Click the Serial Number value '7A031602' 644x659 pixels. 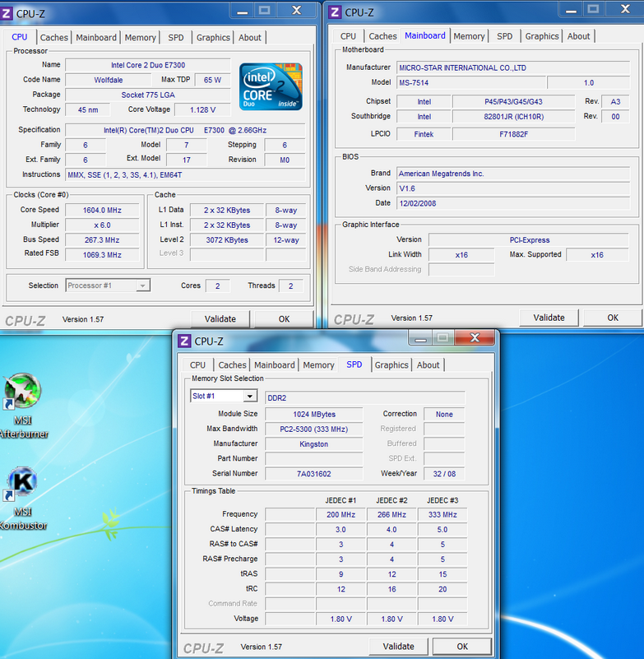click(x=314, y=474)
